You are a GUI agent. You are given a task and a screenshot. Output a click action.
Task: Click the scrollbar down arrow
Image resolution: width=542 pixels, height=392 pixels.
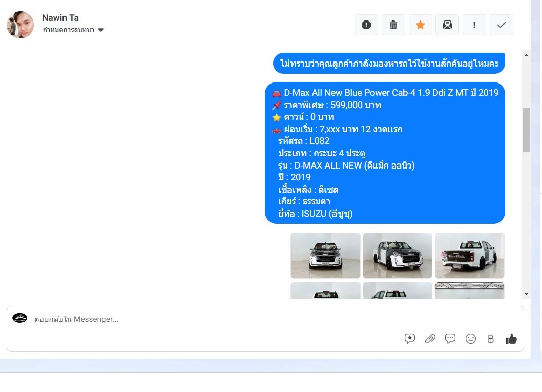(x=526, y=294)
